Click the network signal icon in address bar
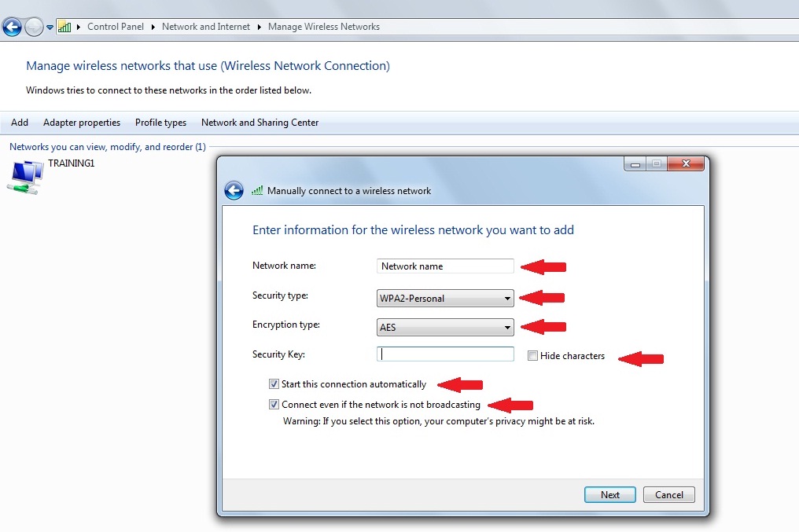This screenshot has width=799, height=532. coord(64,27)
